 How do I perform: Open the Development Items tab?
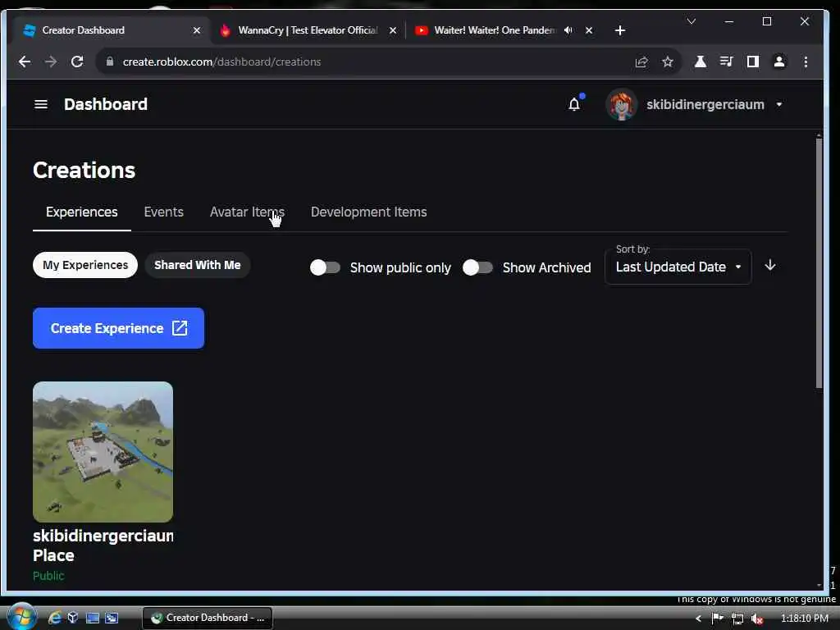pyautogui.click(x=368, y=212)
